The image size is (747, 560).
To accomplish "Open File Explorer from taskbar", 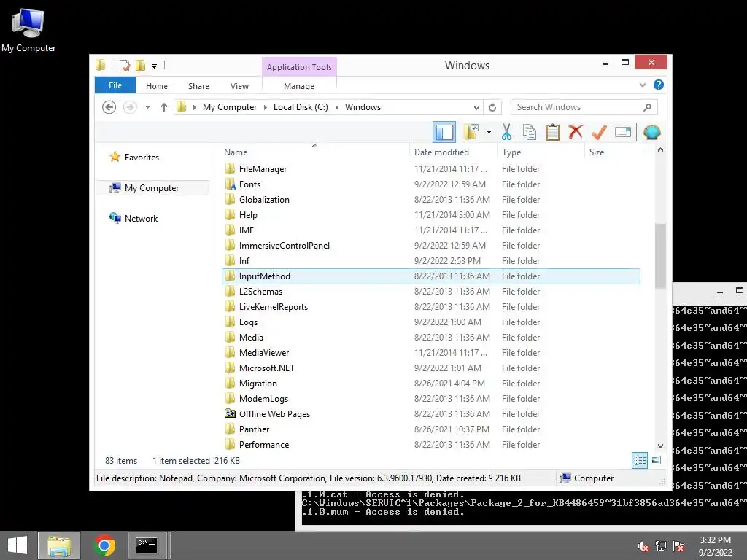I will (x=59, y=545).
